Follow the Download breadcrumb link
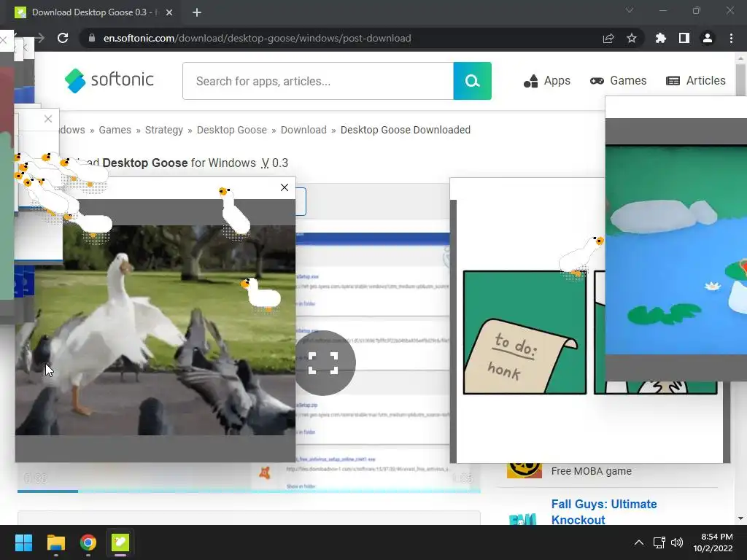The image size is (747, 560). 303,130
